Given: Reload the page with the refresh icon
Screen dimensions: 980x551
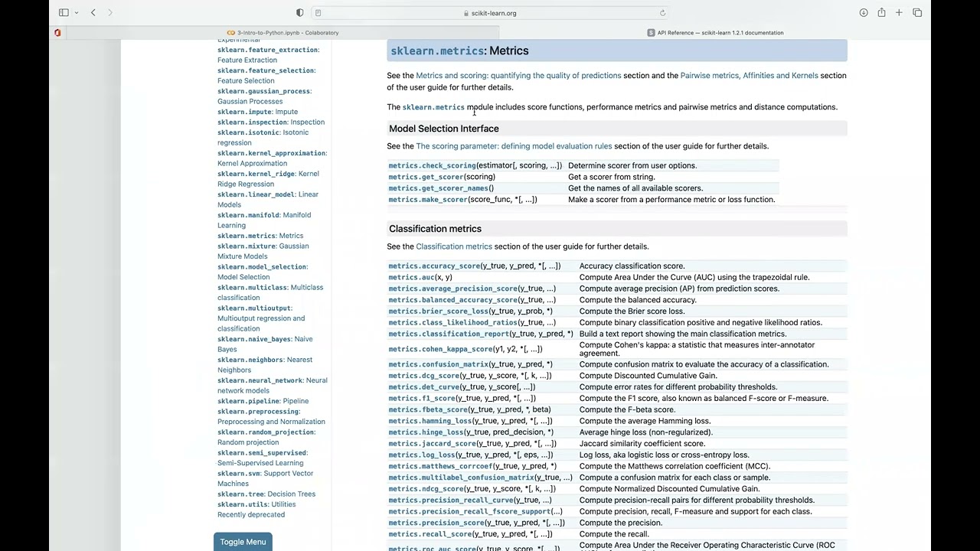Looking at the screenshot, I should pos(662,13).
